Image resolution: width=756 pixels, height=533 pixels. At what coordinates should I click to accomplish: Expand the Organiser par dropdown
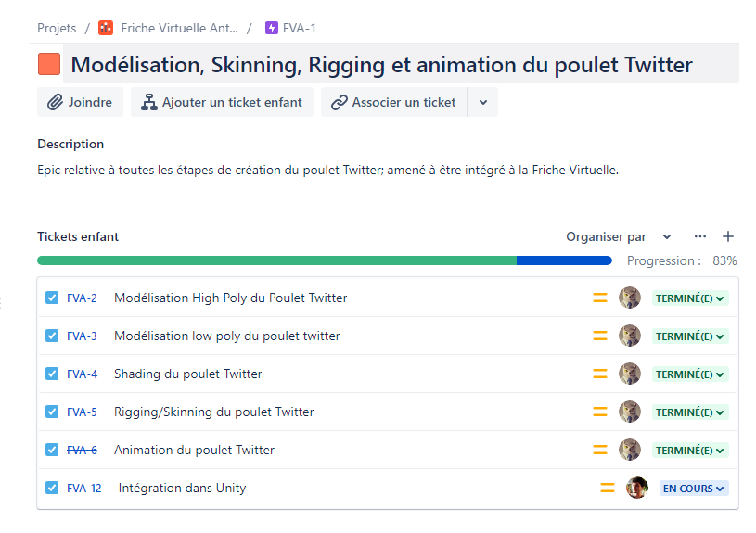(619, 236)
